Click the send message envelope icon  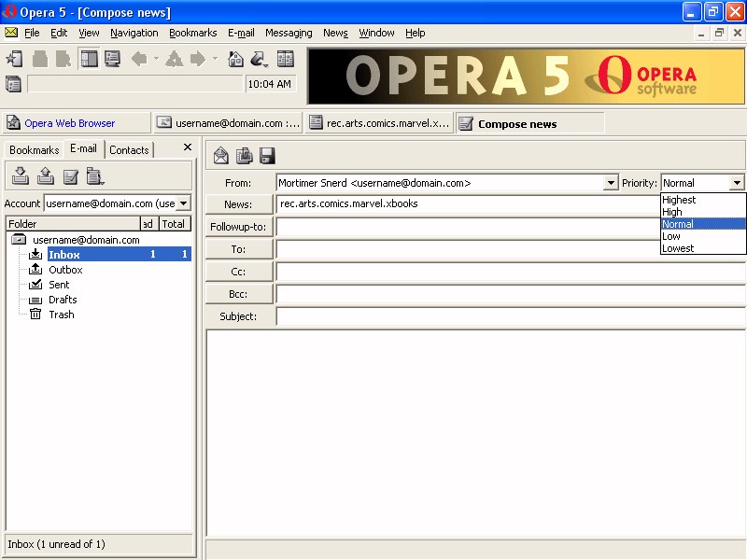tap(220, 156)
